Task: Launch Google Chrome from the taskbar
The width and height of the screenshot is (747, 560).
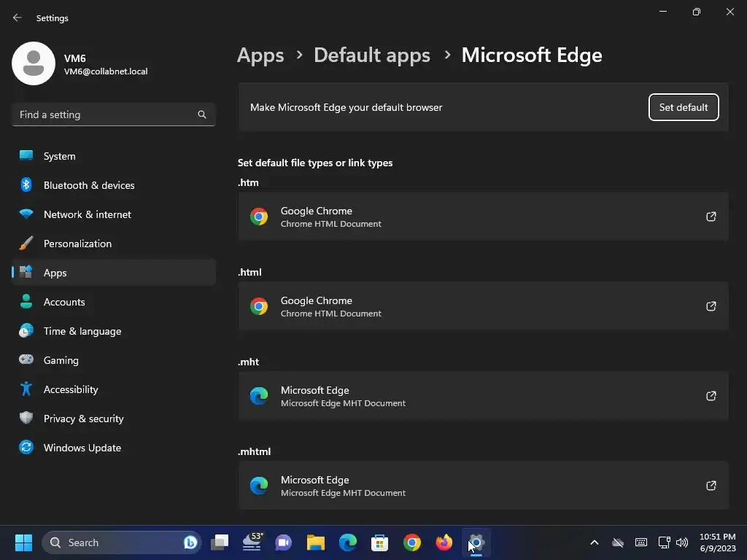Action: click(412, 542)
